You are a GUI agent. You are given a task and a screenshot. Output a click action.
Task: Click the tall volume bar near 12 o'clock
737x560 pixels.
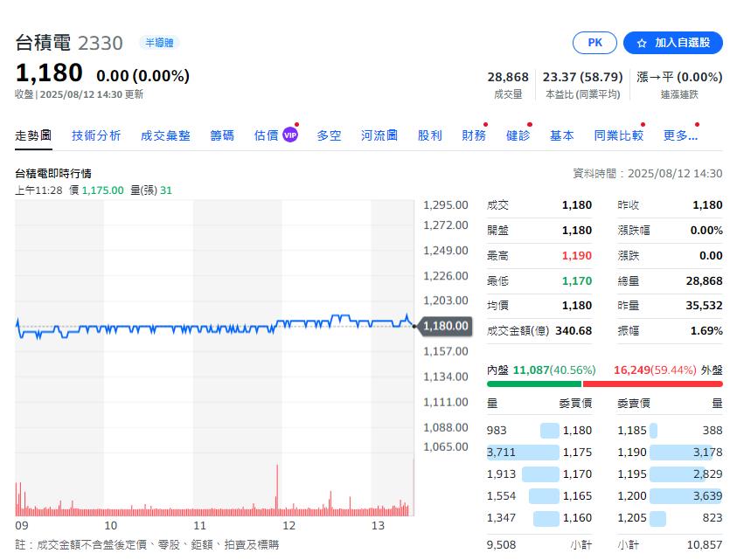[x=277, y=489]
